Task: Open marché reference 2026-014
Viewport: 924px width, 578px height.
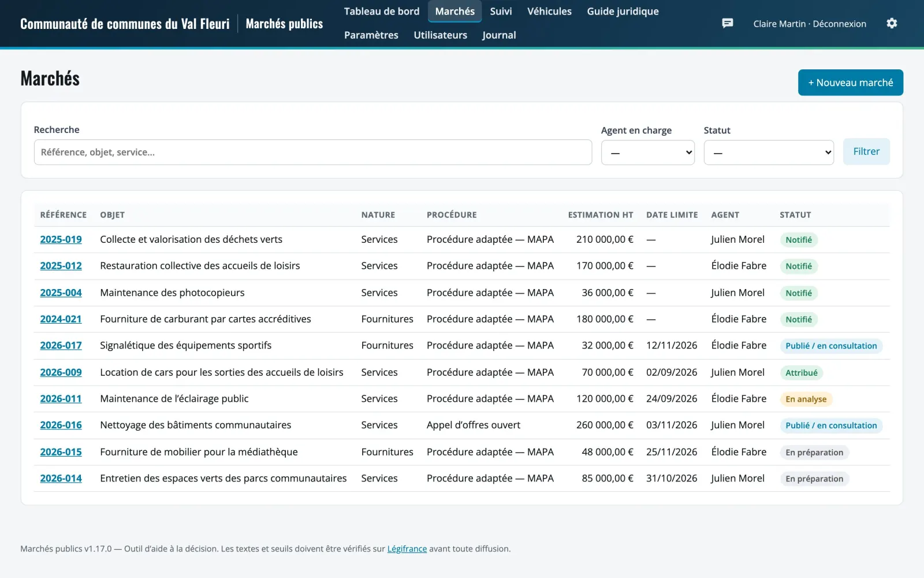Action: [61, 479]
